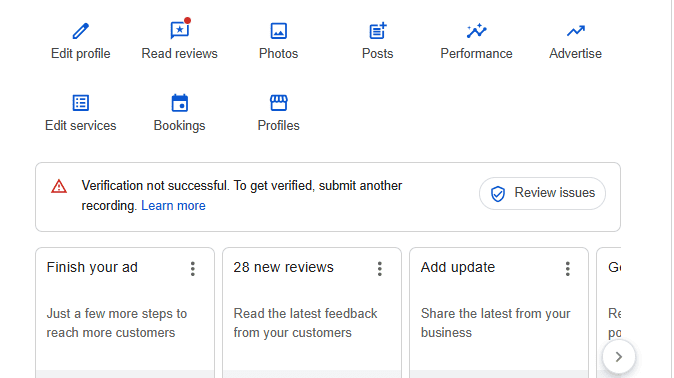Click "Just a few more steps" description
The height and width of the screenshot is (378, 674).
coord(116,323)
